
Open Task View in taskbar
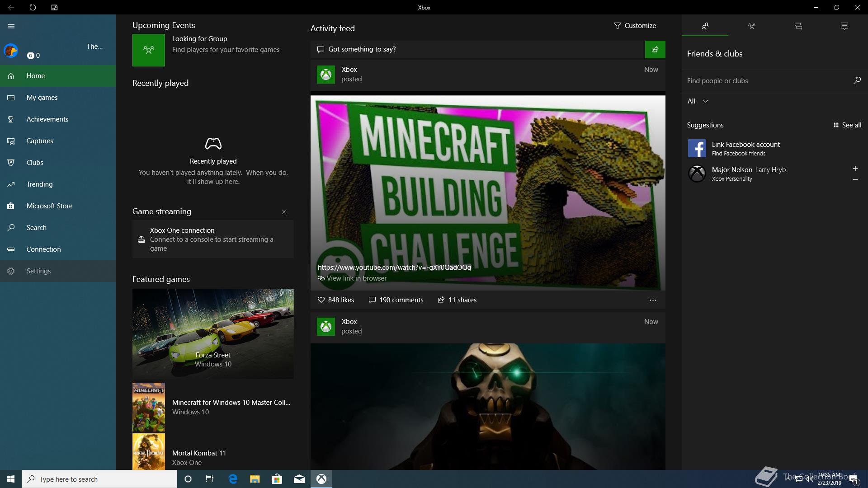tap(210, 479)
